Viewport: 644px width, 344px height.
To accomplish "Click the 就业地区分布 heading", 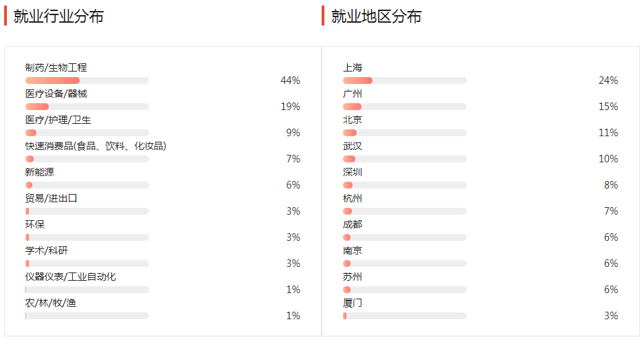I will 376,17.
